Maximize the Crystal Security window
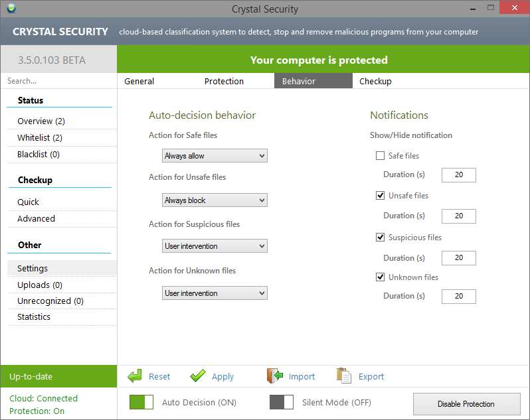The width and height of the screenshot is (530, 420). [x=491, y=8]
